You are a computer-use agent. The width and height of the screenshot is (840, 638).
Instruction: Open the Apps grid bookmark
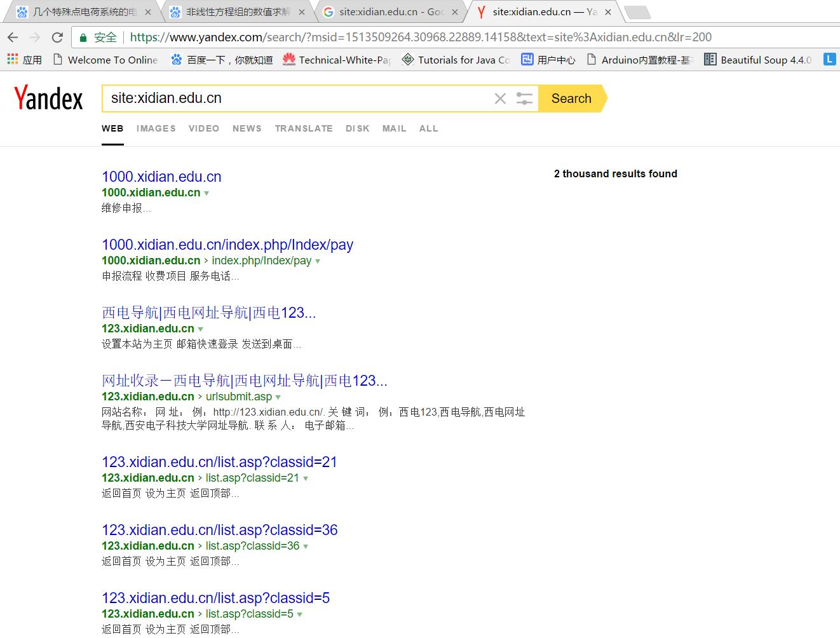pos(24,60)
